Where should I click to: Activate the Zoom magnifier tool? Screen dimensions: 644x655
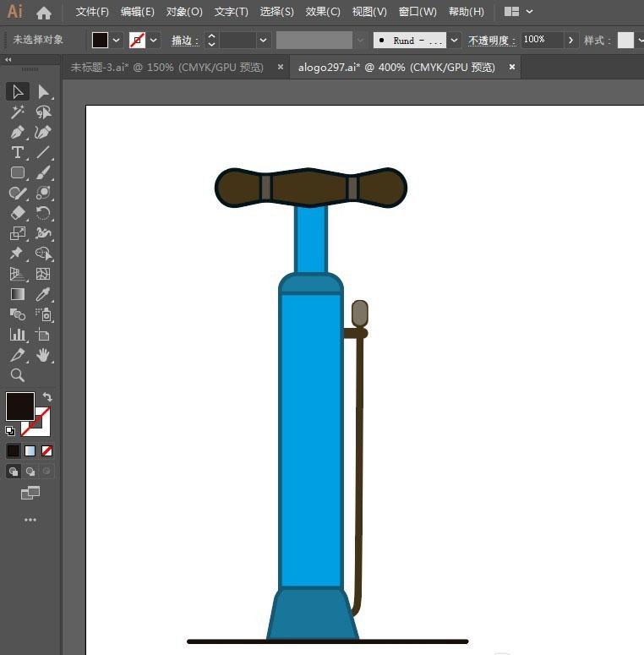[x=18, y=375]
